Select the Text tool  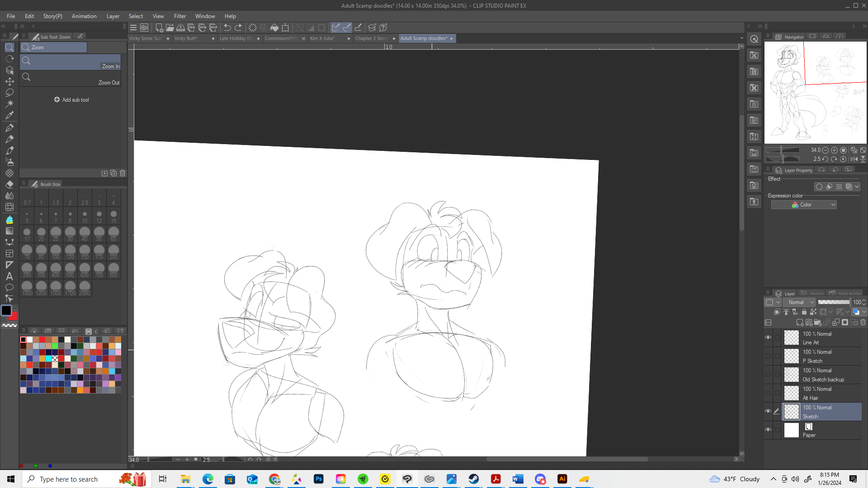pyautogui.click(x=9, y=276)
